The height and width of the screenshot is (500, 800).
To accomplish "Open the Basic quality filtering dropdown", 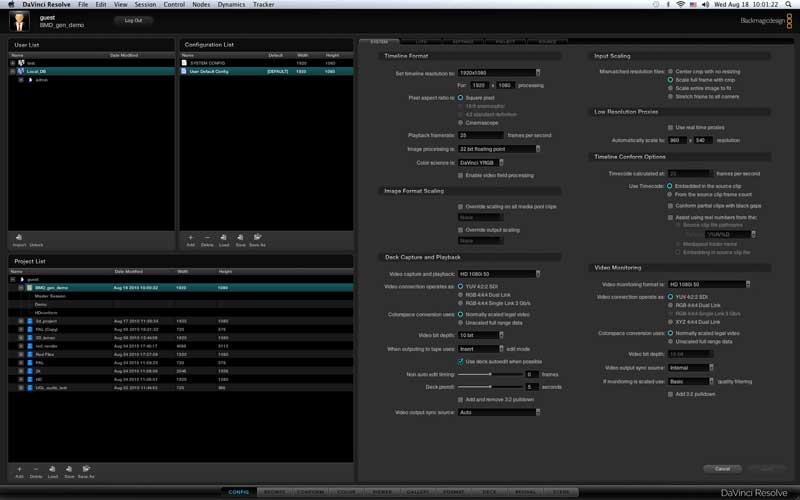I will [691, 381].
